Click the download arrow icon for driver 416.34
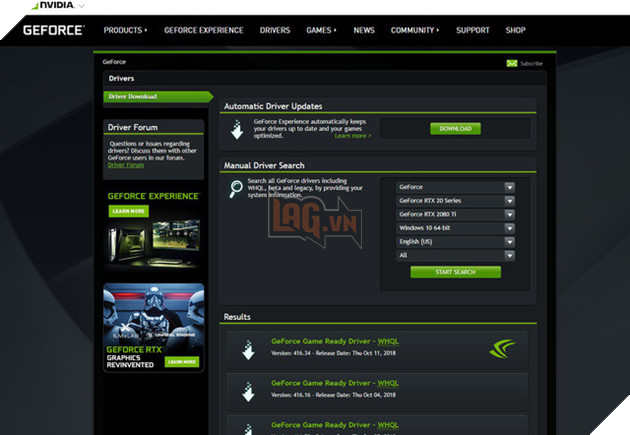This screenshot has width=630, height=435. tap(247, 350)
